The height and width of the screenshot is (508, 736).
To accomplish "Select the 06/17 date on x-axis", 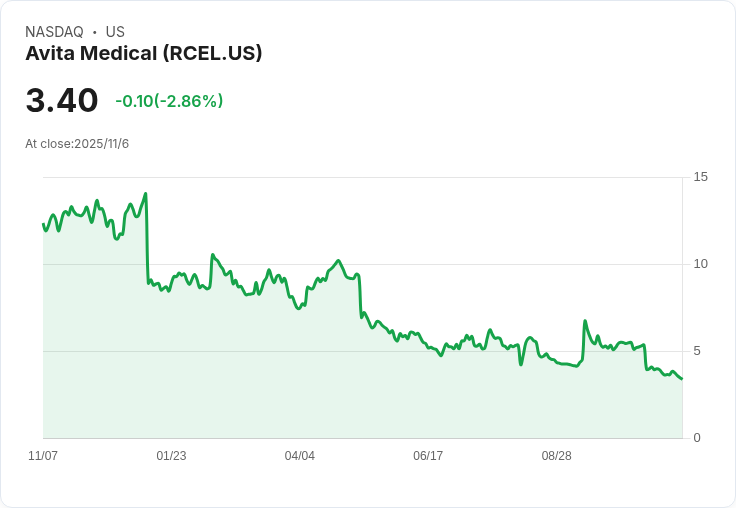I will click(x=428, y=456).
